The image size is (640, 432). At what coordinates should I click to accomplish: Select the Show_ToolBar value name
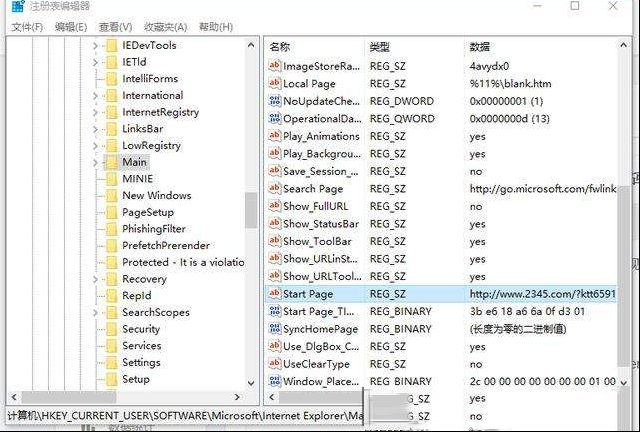tap(317, 242)
